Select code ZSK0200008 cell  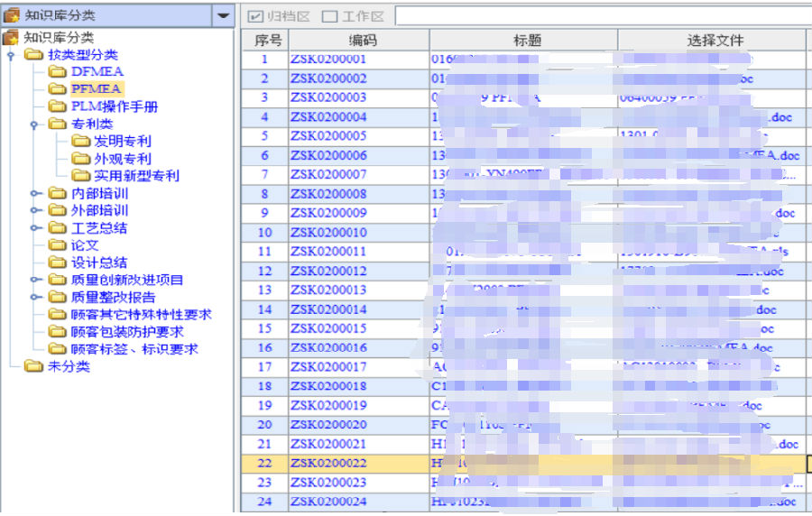coord(358,194)
